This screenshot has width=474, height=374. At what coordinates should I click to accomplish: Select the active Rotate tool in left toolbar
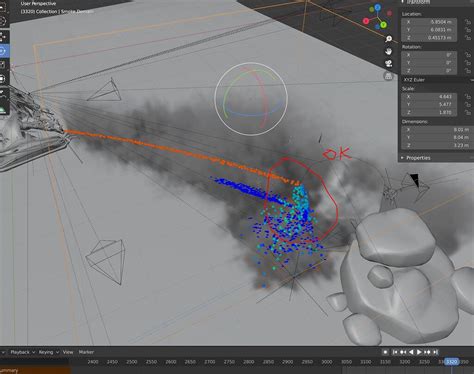pyautogui.click(x=3, y=51)
